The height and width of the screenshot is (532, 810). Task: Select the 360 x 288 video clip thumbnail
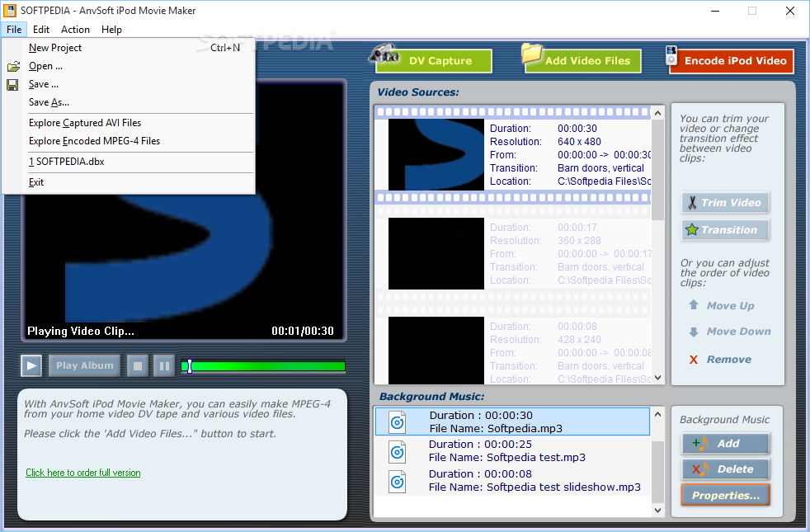(x=436, y=253)
